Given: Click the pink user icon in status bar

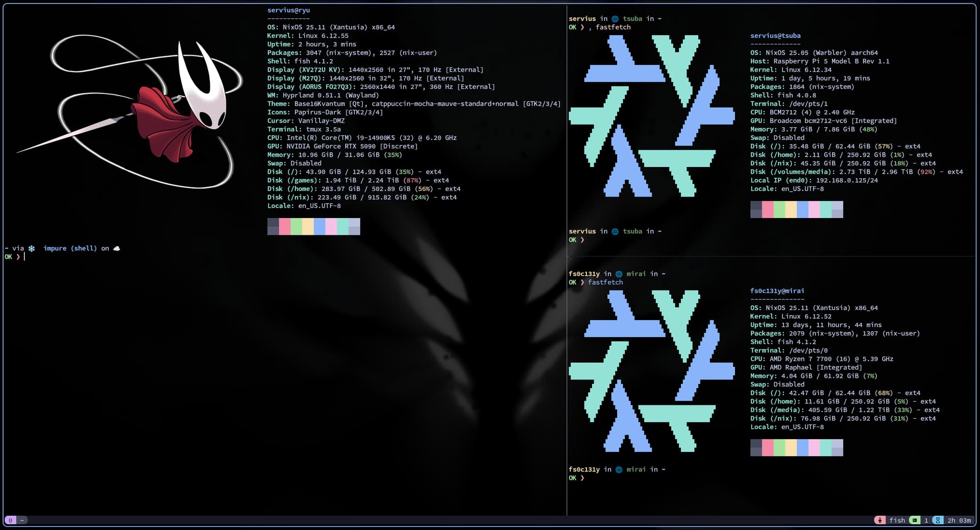Looking at the screenshot, I should click(x=880, y=520).
